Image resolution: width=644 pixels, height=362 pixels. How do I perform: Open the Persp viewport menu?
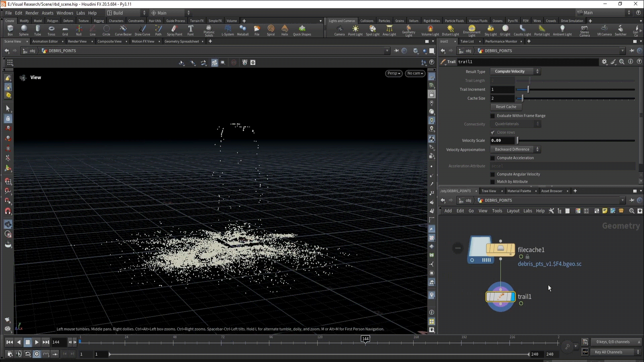(x=393, y=73)
